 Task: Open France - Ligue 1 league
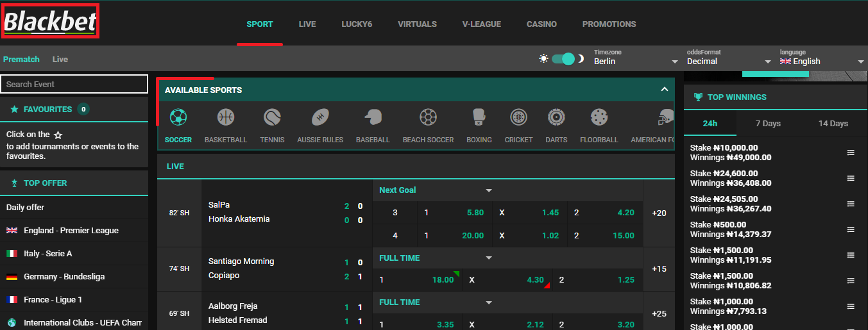[x=74, y=300]
